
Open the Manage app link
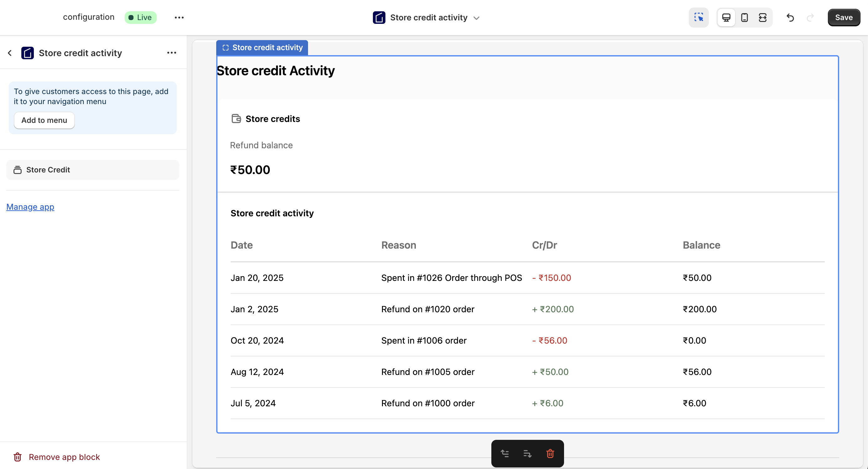click(30, 207)
